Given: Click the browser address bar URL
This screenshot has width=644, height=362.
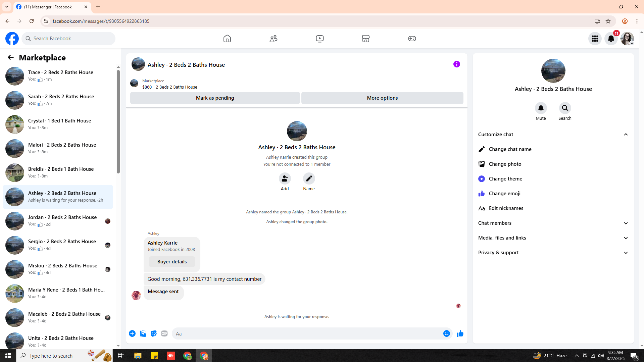Looking at the screenshot, I should pyautogui.click(x=101, y=21).
